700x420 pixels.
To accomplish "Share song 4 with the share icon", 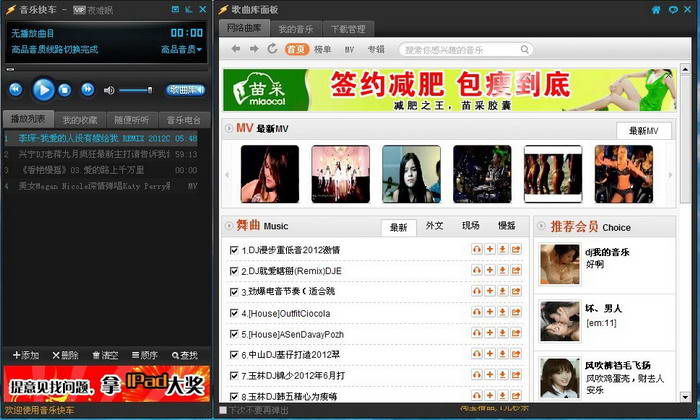I will [516, 312].
